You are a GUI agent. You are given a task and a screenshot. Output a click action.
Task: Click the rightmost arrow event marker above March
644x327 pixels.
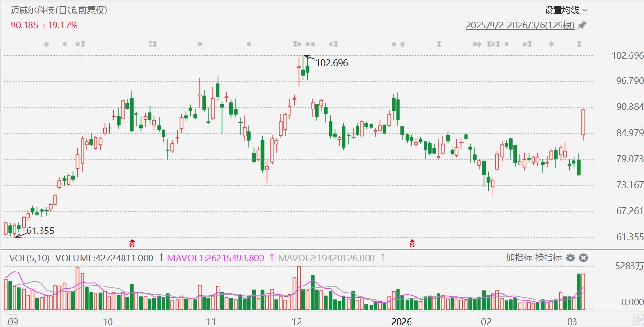[x=579, y=44]
